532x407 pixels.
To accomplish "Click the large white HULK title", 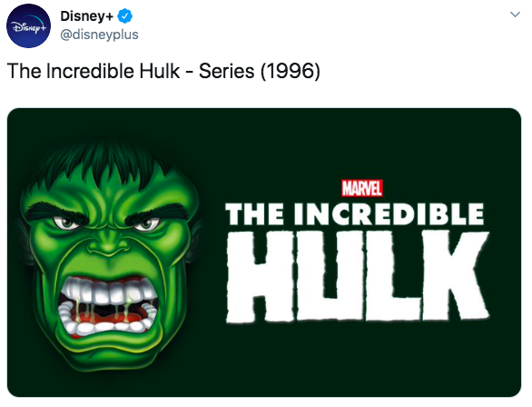I will click(x=358, y=277).
